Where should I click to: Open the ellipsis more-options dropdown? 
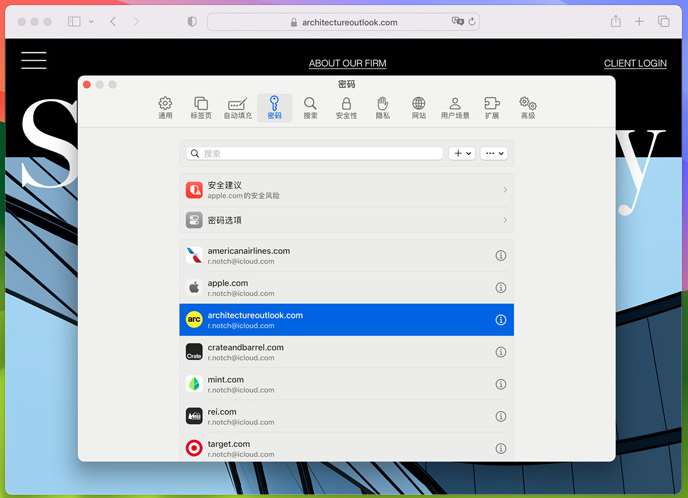494,154
